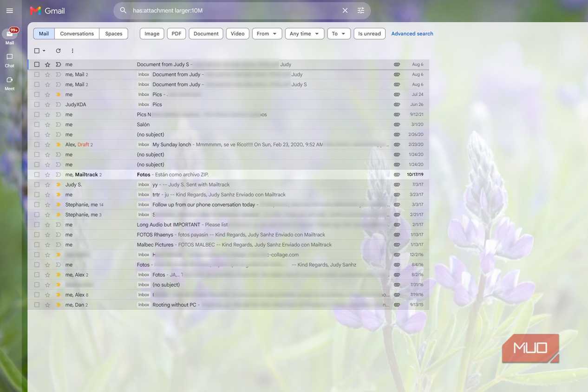Viewport: 588px width, 392px height.
Task: Click attachment icon on Rooting without PC email
Action: (397, 305)
